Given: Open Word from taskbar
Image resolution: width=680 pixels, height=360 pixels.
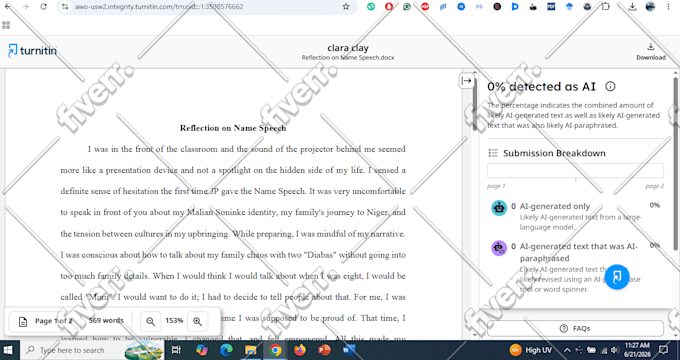Looking at the screenshot, I should [349, 350].
